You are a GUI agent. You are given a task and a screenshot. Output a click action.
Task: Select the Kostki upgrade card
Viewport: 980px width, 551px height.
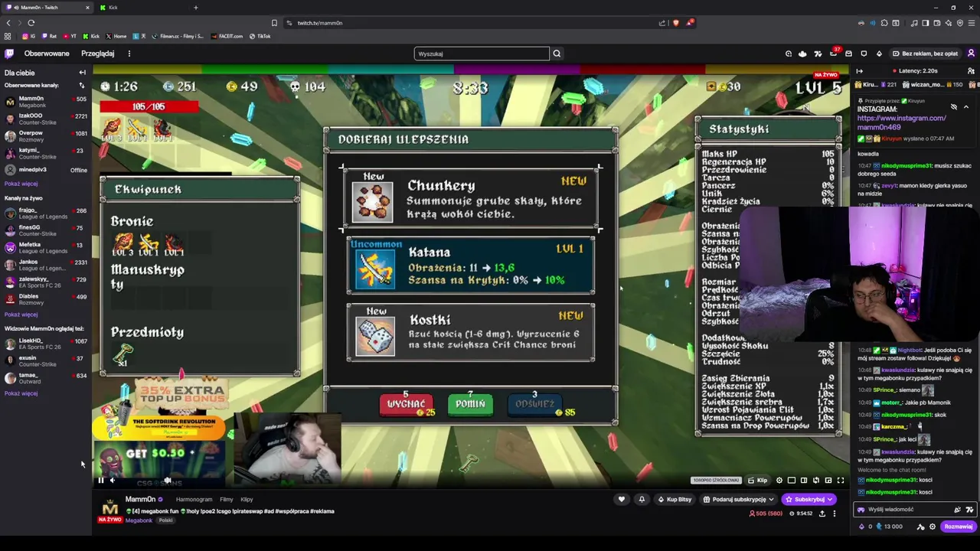(471, 333)
